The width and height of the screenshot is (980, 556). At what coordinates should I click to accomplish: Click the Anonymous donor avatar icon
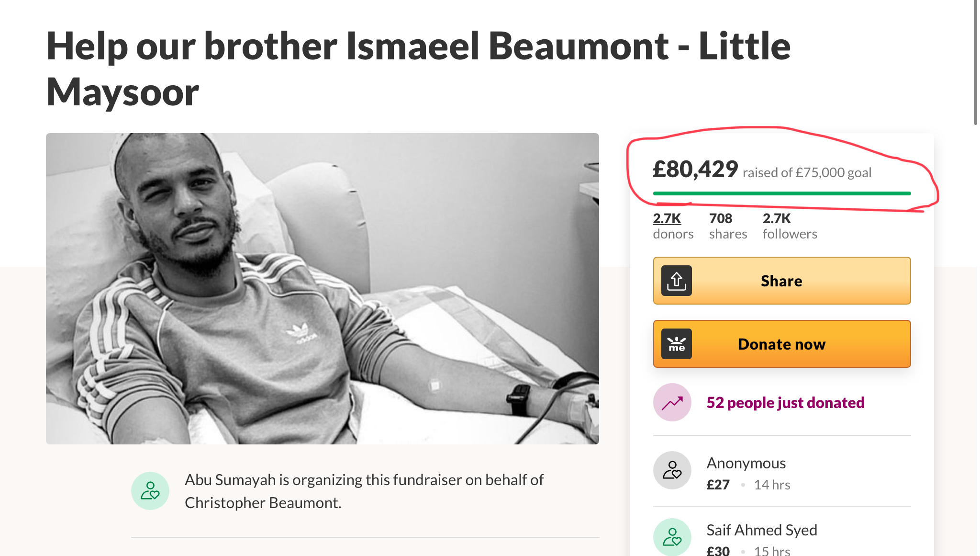pyautogui.click(x=672, y=470)
